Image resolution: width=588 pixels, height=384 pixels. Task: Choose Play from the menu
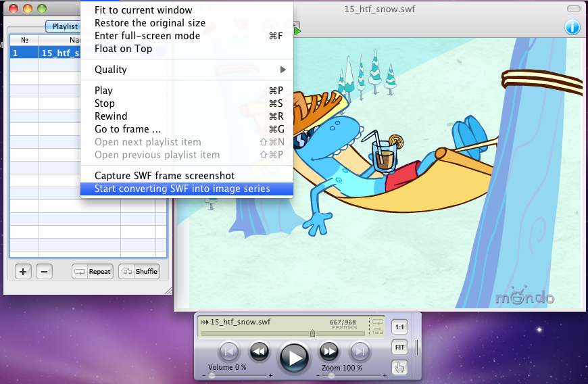(187, 91)
